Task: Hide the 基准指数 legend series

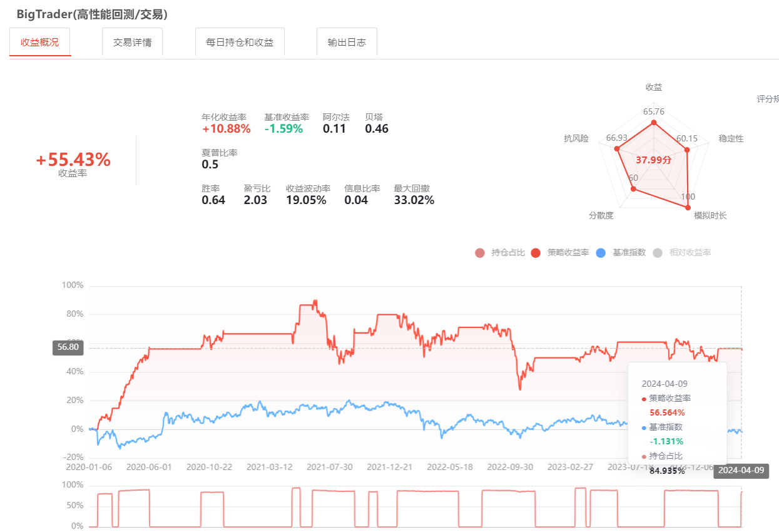Action: (x=621, y=253)
